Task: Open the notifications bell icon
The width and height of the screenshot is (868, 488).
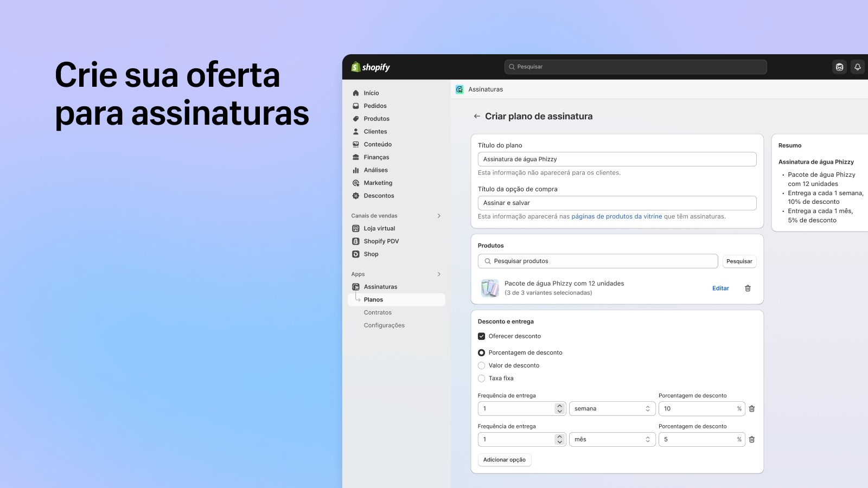Action: point(858,67)
